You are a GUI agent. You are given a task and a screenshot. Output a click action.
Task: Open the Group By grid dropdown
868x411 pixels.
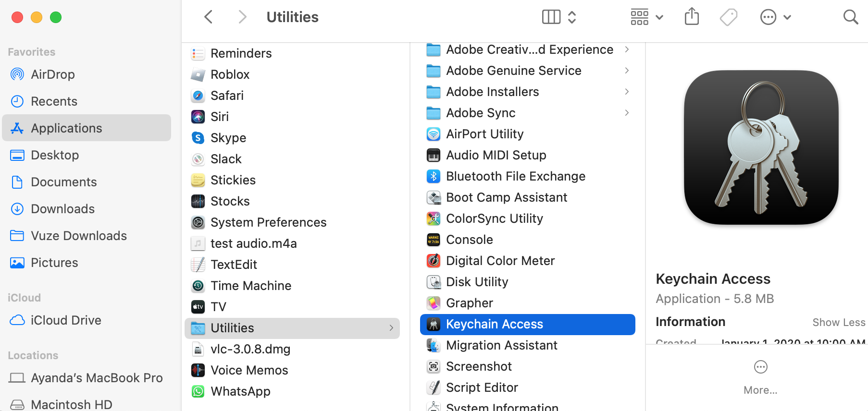point(647,17)
